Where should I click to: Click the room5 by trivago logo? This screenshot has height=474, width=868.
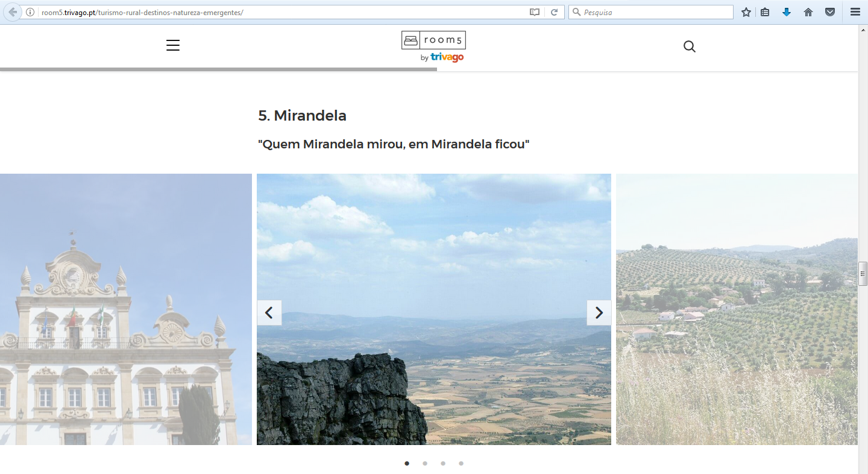(433, 46)
